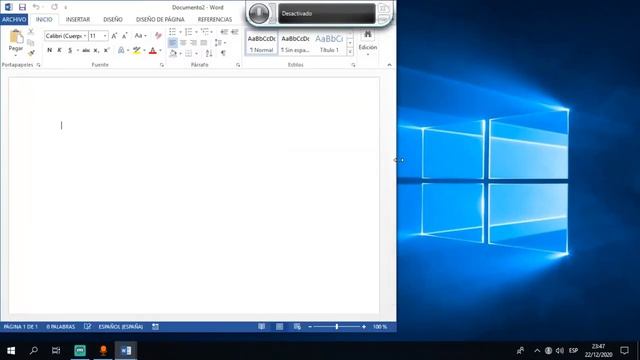Apply the Título 1 style
The width and height of the screenshot is (640, 360).
pyautogui.click(x=329, y=44)
